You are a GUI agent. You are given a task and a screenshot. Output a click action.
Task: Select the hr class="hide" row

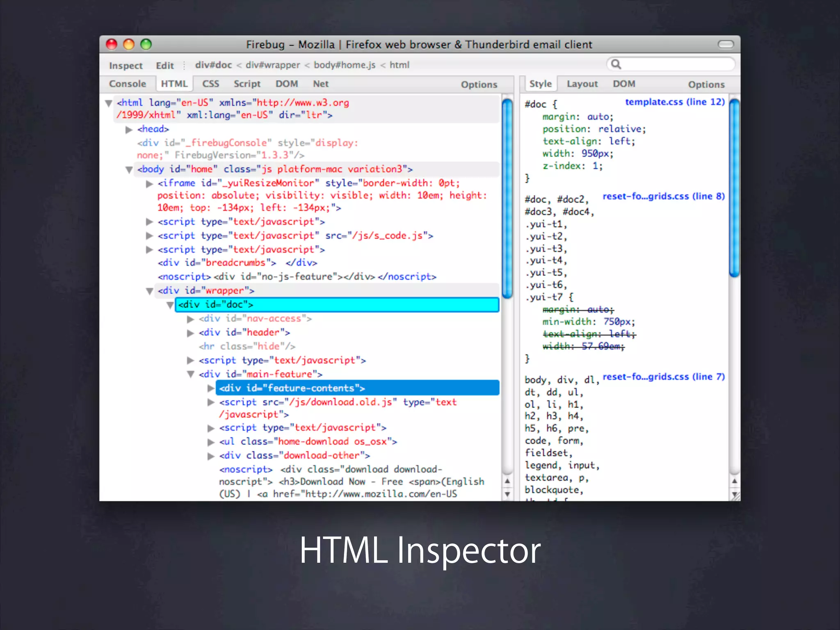point(247,347)
